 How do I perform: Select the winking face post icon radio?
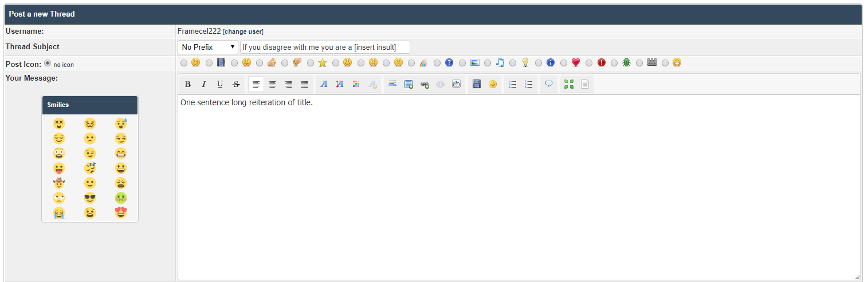tap(184, 63)
